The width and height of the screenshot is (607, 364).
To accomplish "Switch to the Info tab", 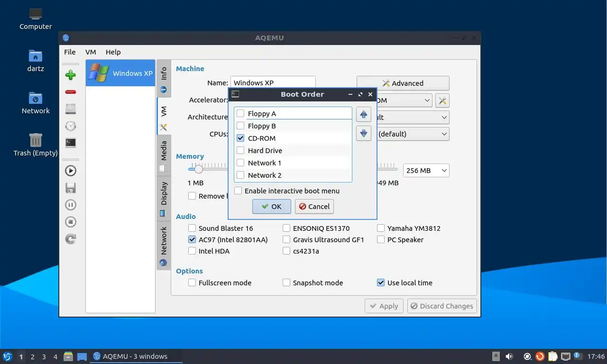I will click(164, 79).
